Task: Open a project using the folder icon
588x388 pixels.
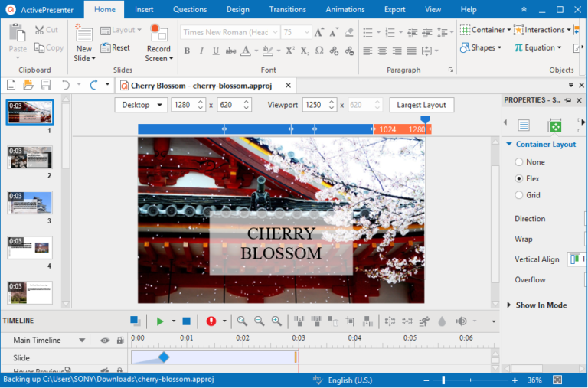Action: [x=28, y=85]
